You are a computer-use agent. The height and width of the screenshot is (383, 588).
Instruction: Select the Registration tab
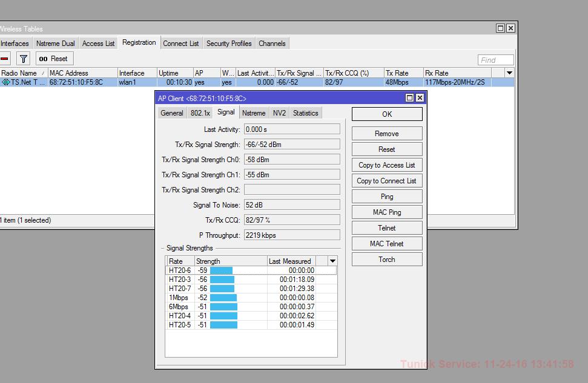(139, 42)
